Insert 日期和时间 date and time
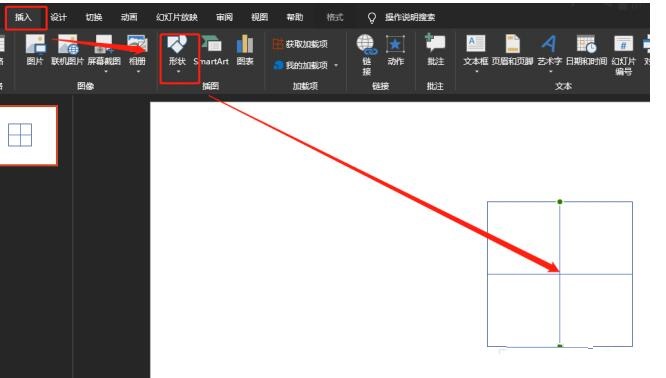The image size is (666, 378). pos(587,51)
